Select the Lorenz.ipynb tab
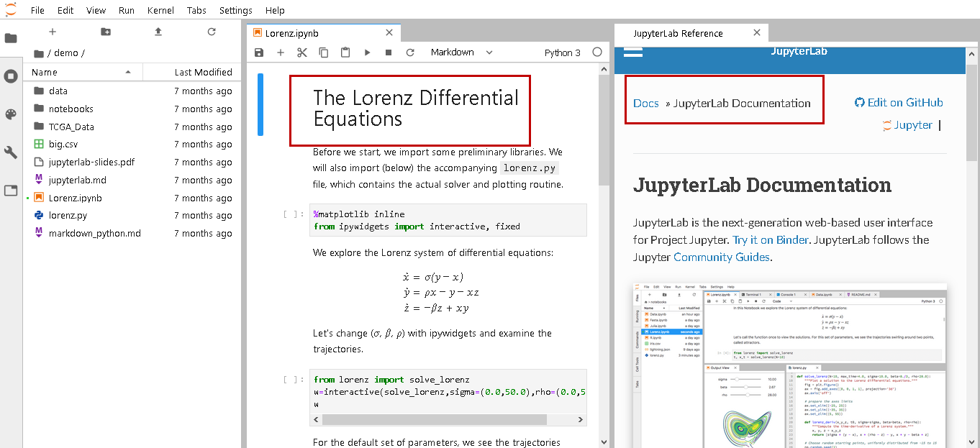 323,33
